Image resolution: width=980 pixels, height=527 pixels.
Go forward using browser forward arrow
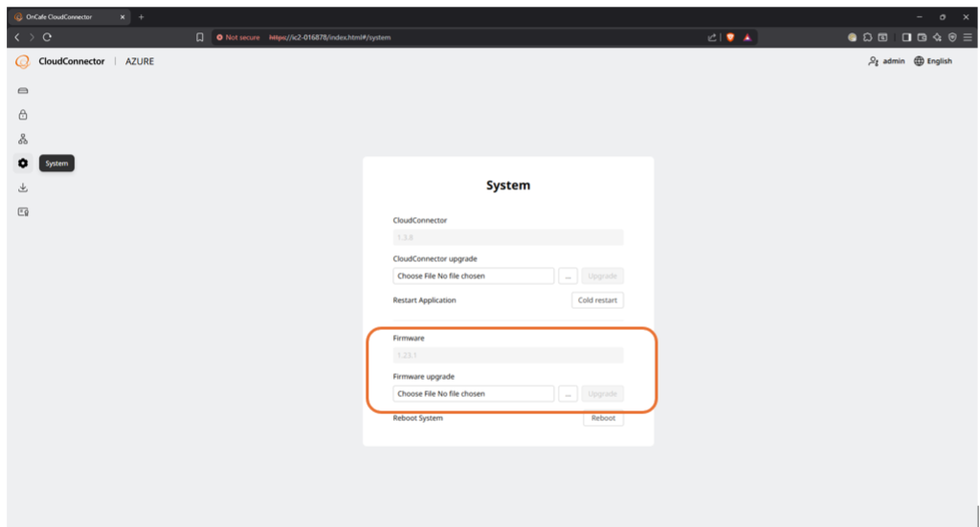click(32, 37)
